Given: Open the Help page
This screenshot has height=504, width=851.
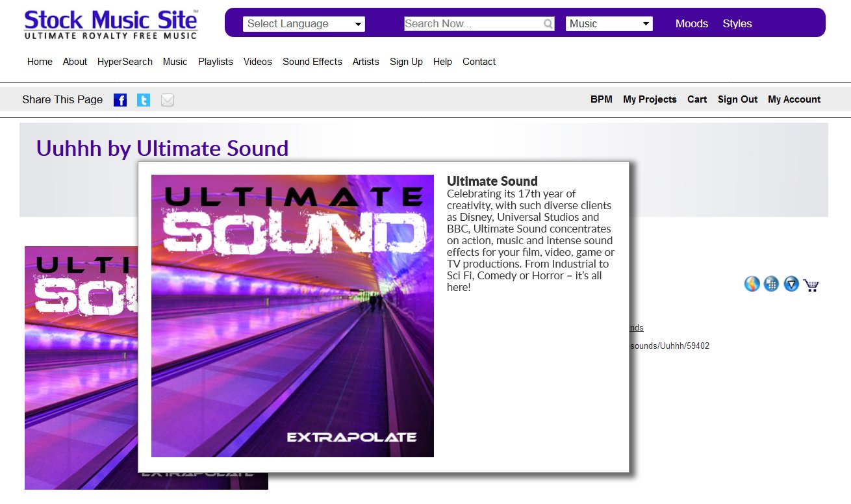Looking at the screenshot, I should (x=442, y=62).
